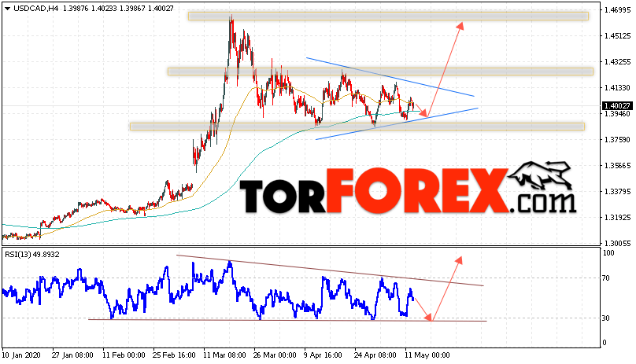Image resolution: width=636 pixels, height=364 pixels.
Task: Click RSI scale level 0
Action: (605, 343)
